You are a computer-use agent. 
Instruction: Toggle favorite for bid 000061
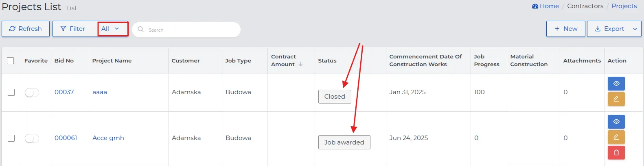(x=32, y=138)
